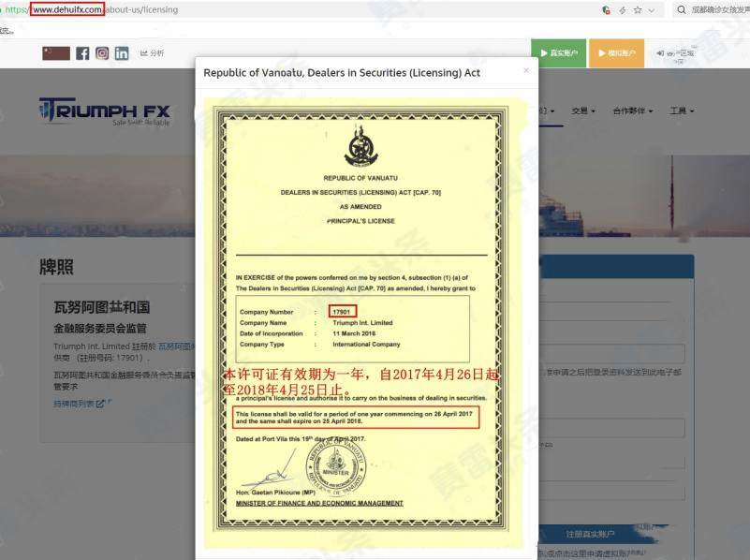Click the lightning speed-mode icon in address bar
This screenshot has width=750, height=560.
623,10
